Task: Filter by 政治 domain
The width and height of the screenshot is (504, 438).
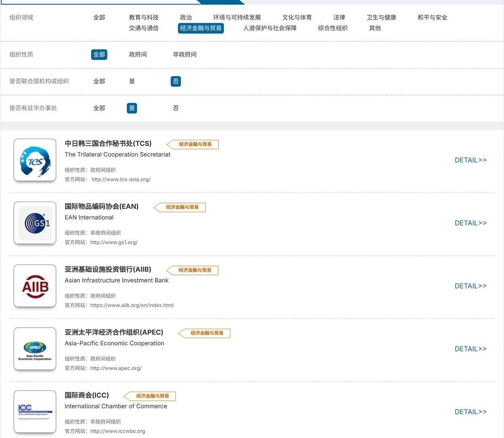Action: click(186, 17)
